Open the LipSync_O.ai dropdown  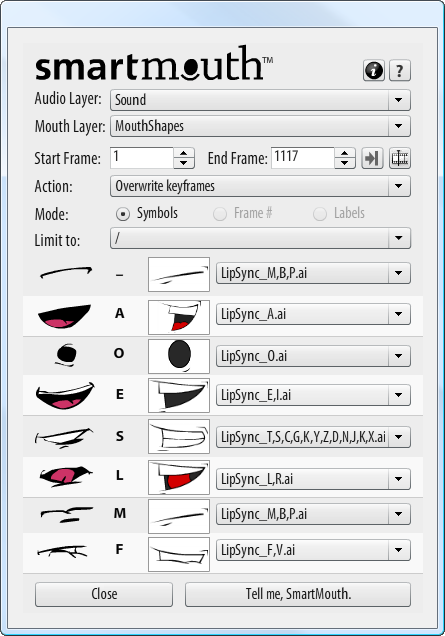click(x=313, y=356)
